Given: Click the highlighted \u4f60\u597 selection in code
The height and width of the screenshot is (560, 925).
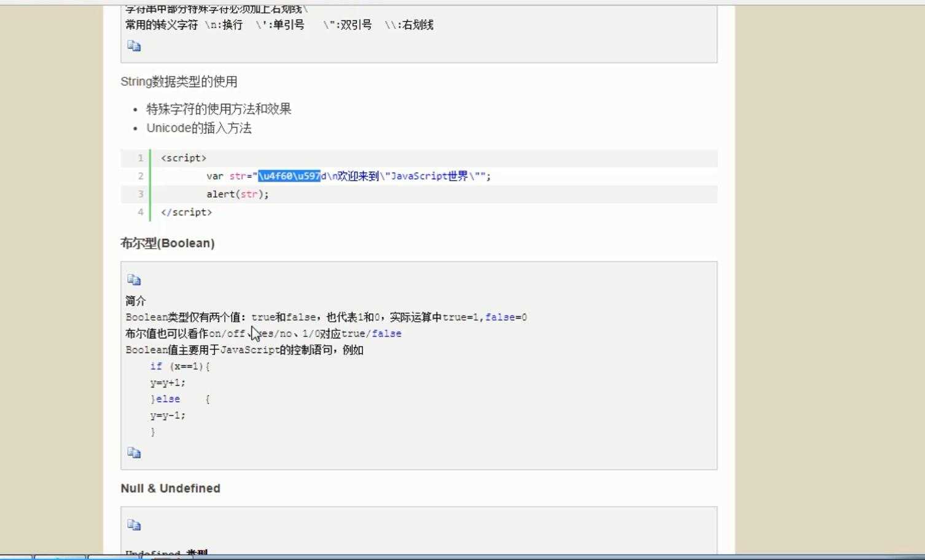Looking at the screenshot, I should point(289,176).
